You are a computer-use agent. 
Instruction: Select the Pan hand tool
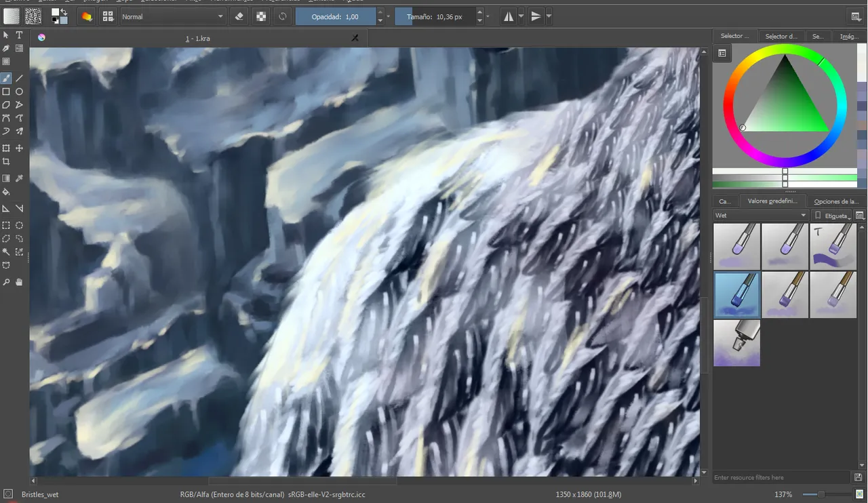(x=19, y=282)
